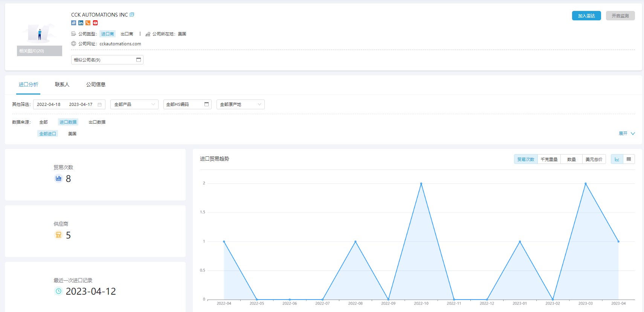Click the 2022-12 axis label
Screen dimensions: 644x312
point(487,303)
